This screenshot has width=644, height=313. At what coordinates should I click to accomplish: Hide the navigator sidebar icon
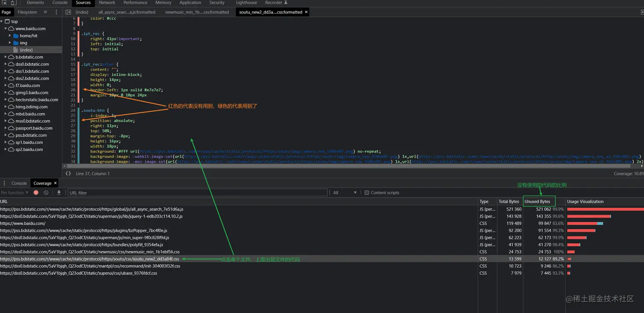[x=68, y=12]
